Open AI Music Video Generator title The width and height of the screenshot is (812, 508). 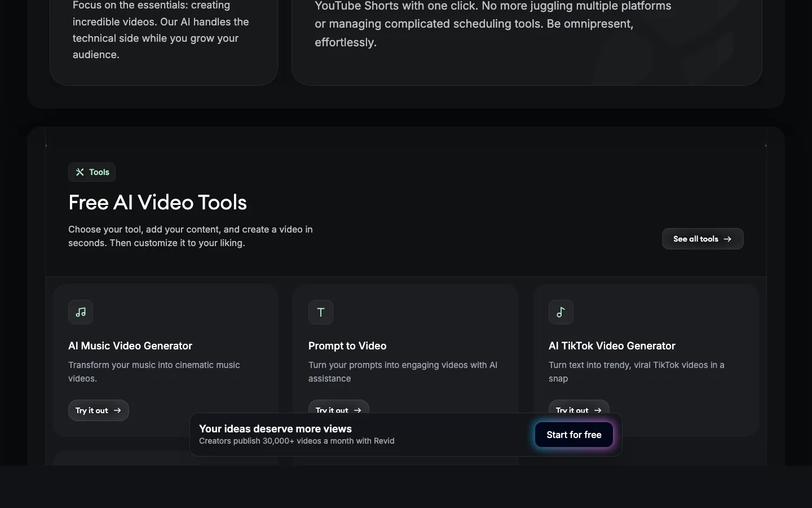click(130, 346)
